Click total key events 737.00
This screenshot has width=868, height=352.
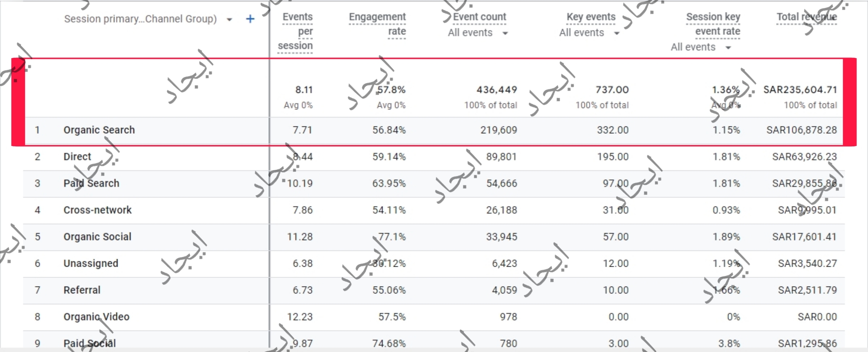click(x=612, y=90)
